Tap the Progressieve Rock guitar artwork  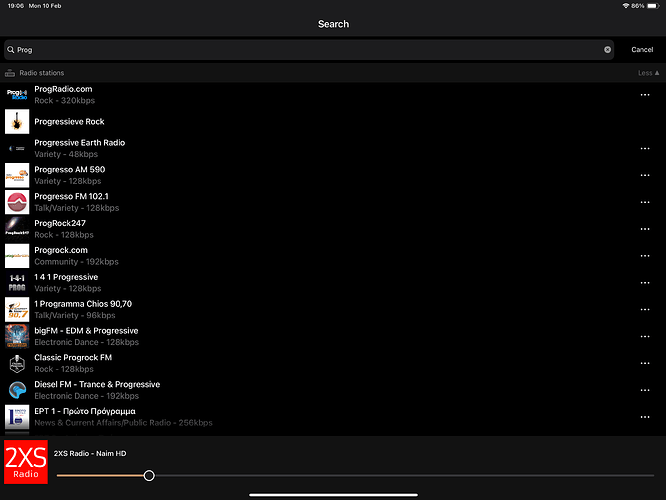pyautogui.click(x=17, y=121)
